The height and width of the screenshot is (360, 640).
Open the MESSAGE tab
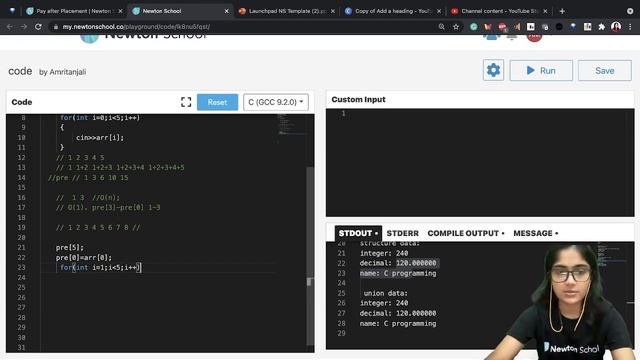[536, 233]
